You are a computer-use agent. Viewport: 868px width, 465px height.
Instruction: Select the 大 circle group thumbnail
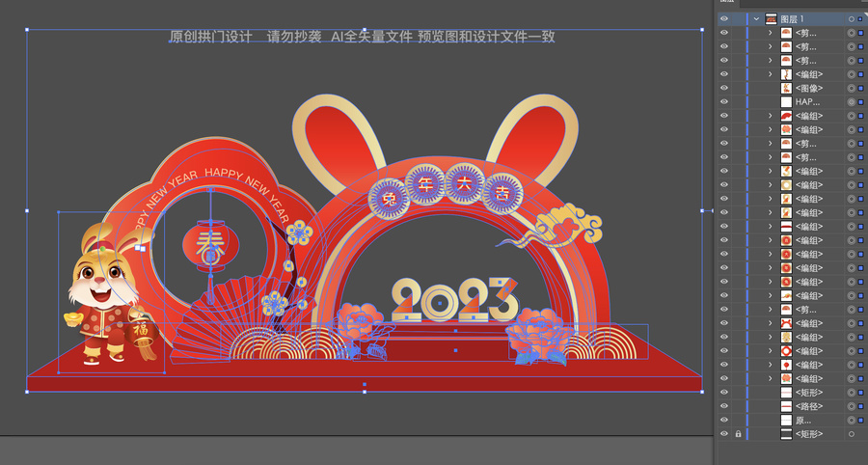786,254
